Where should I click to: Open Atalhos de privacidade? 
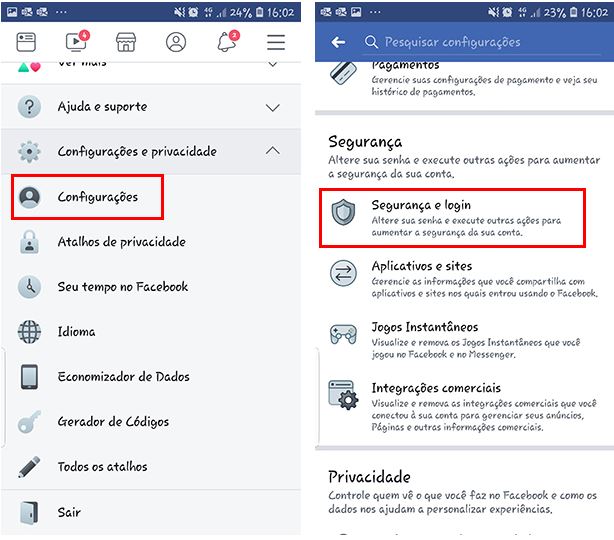151,242
